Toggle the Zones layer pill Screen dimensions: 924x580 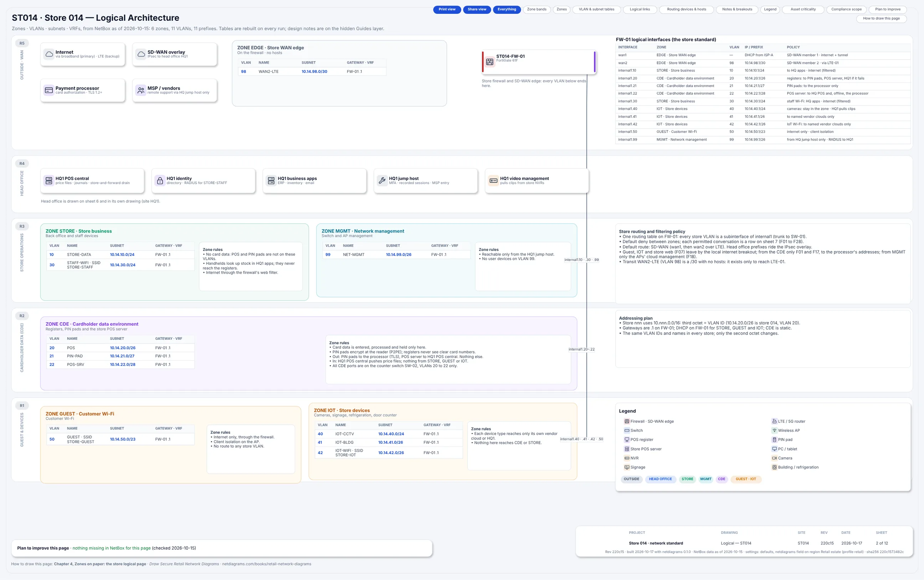coord(561,10)
